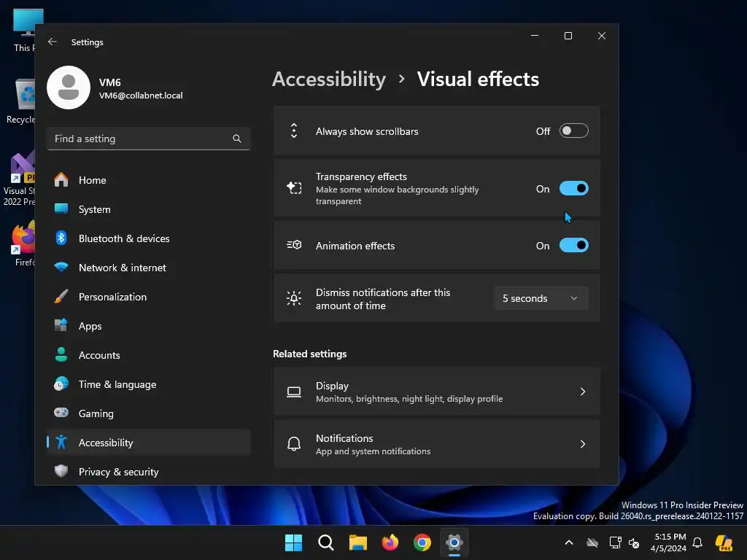Image resolution: width=747 pixels, height=560 pixels.
Task: Click the search magnifier in Find a setting
Action: pyautogui.click(x=237, y=139)
